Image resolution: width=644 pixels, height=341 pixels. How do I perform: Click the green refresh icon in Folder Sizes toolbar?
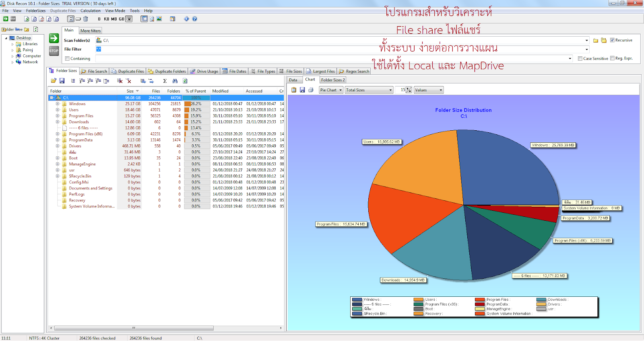(185, 81)
